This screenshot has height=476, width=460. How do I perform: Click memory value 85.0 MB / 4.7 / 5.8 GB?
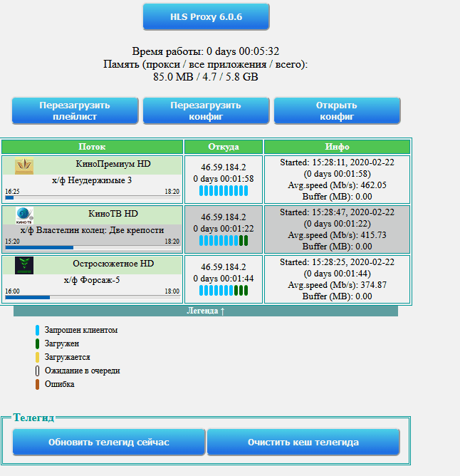205,77
